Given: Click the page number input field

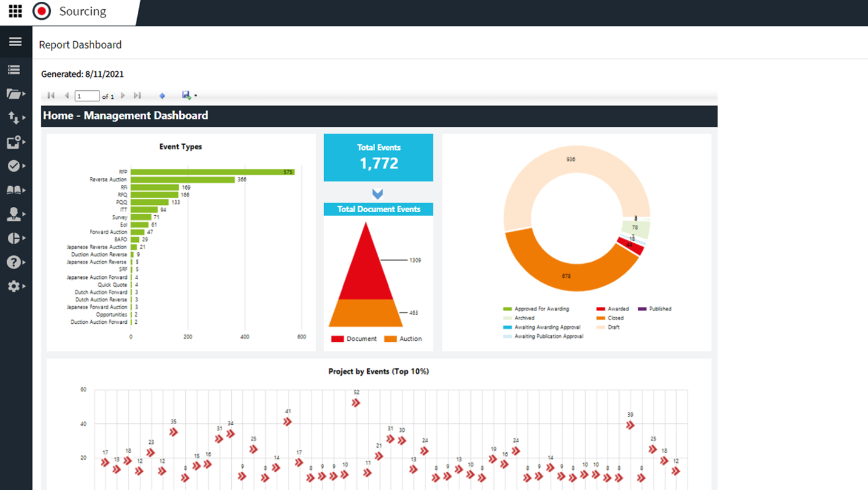Looking at the screenshot, I should pyautogui.click(x=86, y=95).
